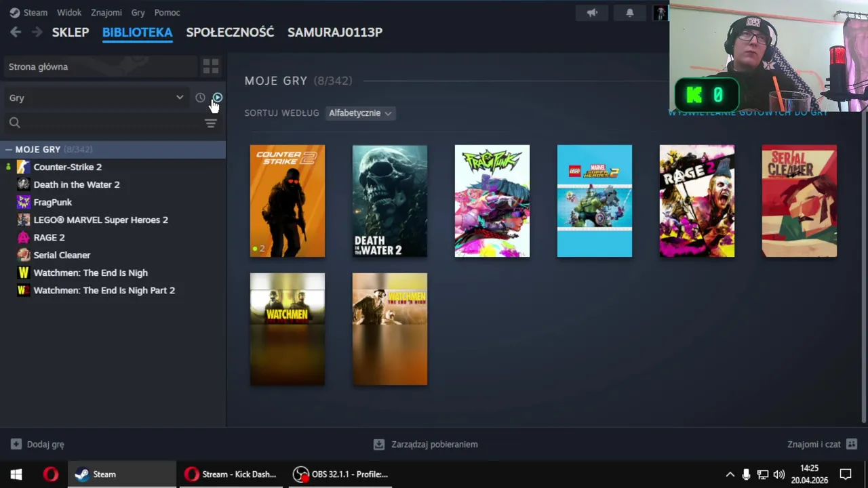This screenshot has width=868, height=488.
Task: Toggle the recent activity clock filter
Action: point(200,98)
